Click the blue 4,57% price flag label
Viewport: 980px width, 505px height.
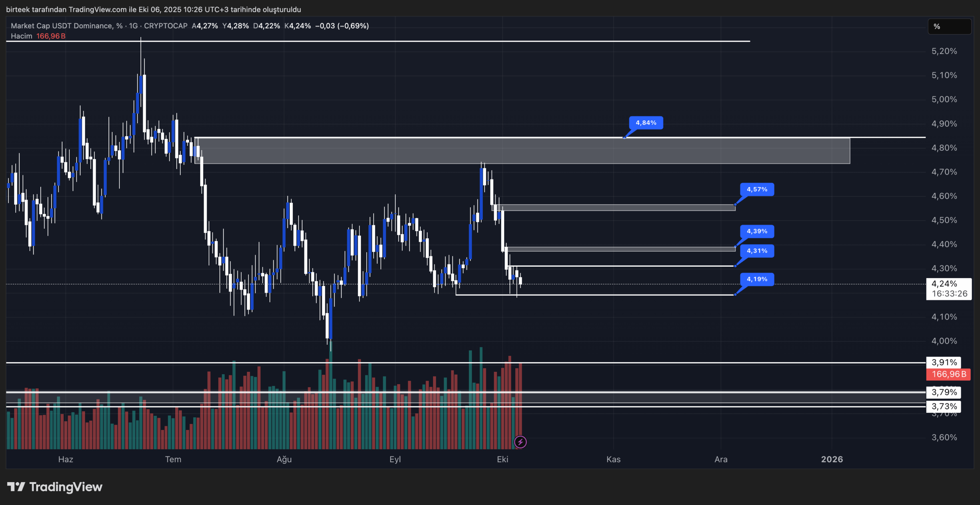pyautogui.click(x=756, y=189)
